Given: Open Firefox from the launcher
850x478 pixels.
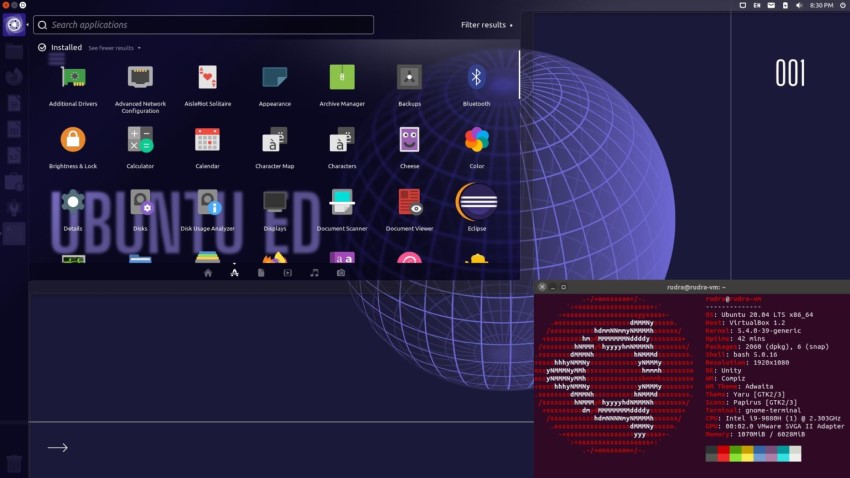Looking at the screenshot, I should click(x=14, y=76).
